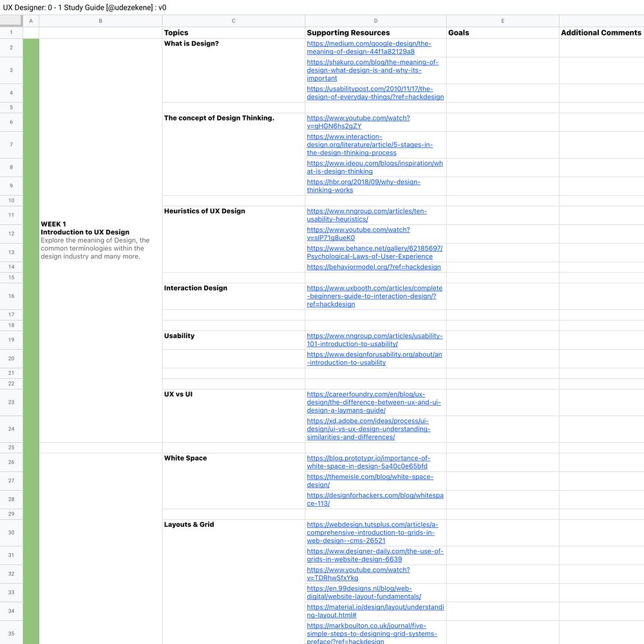
Task: Open the nngroup ten-usability-heuristics link
Action: [x=367, y=215]
